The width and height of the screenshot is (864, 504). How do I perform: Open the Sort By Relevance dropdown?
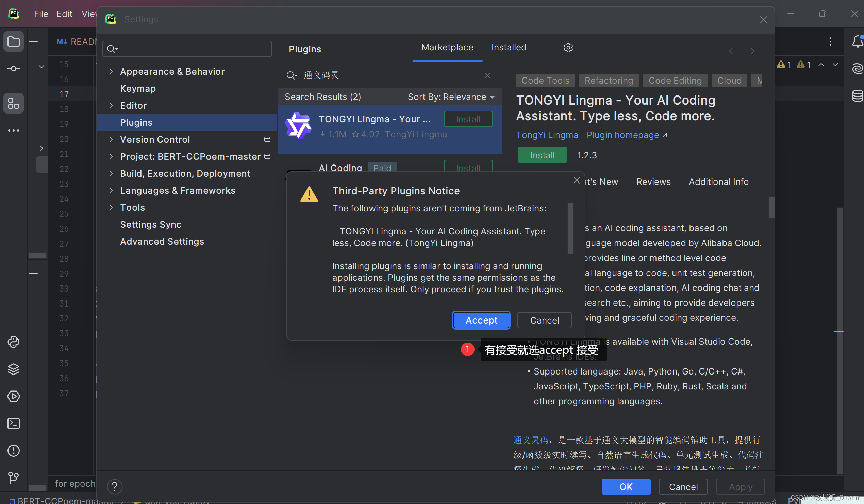pos(451,97)
